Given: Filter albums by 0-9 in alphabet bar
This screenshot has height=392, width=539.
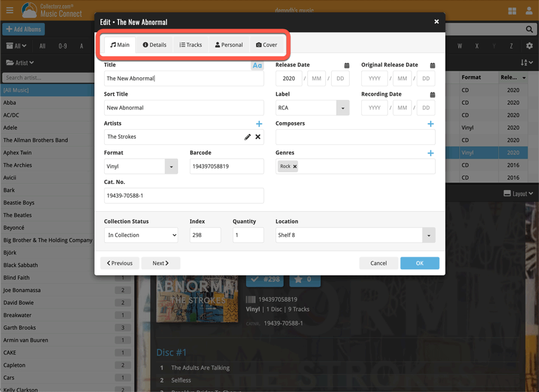Looking at the screenshot, I should click(x=62, y=45).
